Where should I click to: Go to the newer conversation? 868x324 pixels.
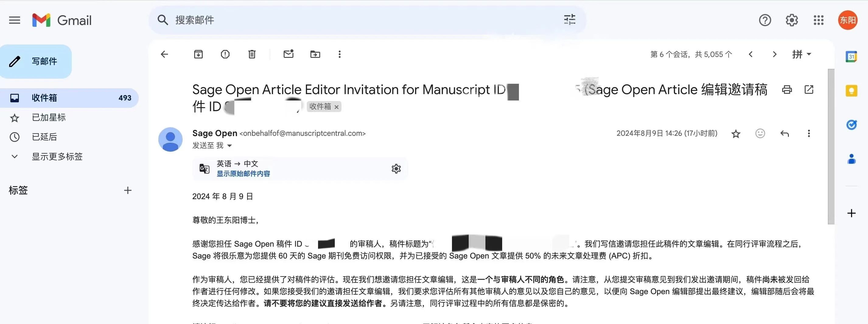click(x=751, y=54)
